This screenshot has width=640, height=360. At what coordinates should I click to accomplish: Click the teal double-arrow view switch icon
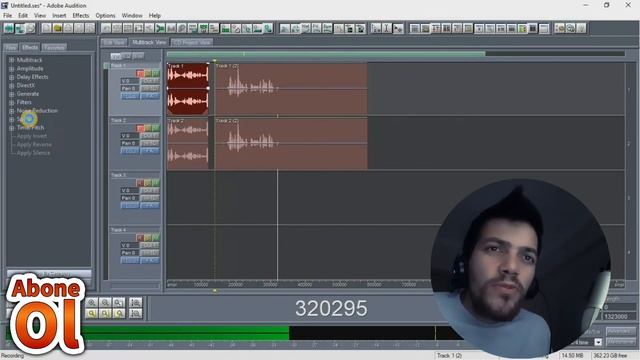(9, 28)
